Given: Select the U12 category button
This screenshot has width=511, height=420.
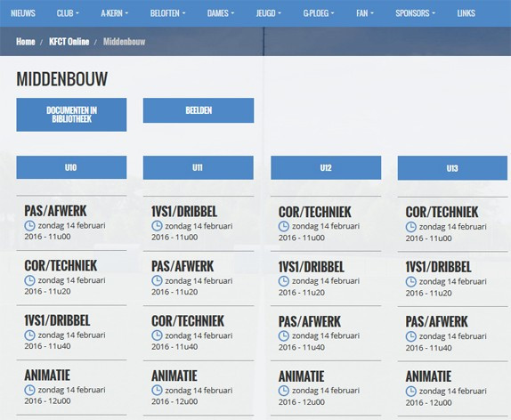Looking at the screenshot, I should point(326,168).
